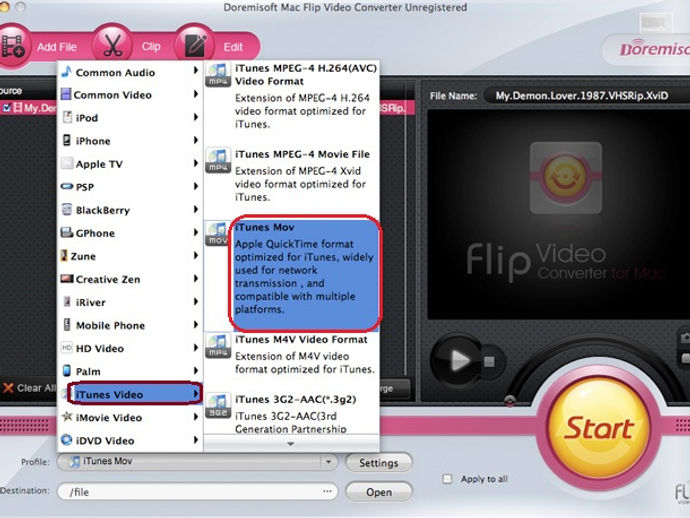The height and width of the screenshot is (518, 690).
Task: Toggle the Apply to all checkbox
Action: tap(447, 479)
